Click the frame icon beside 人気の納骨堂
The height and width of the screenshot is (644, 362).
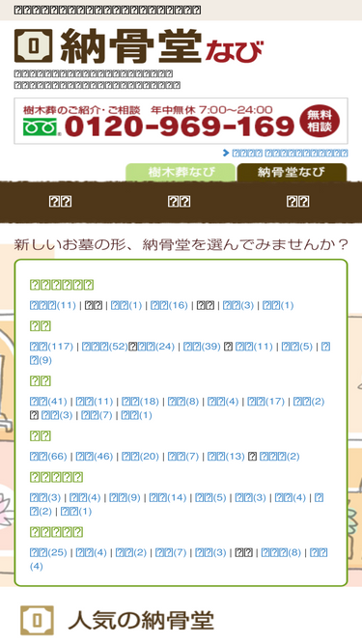[x=37, y=620]
